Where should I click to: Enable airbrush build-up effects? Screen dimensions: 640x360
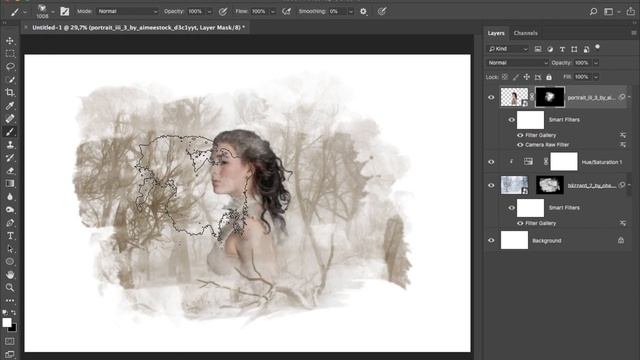[287, 11]
